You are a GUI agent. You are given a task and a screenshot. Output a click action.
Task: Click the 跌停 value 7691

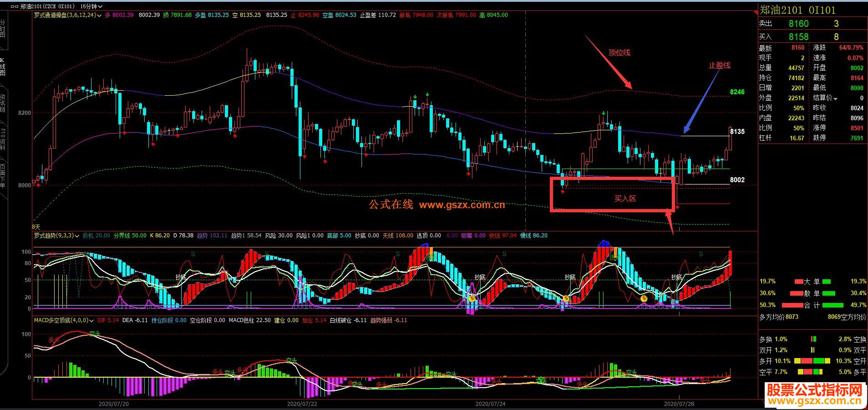click(857, 138)
